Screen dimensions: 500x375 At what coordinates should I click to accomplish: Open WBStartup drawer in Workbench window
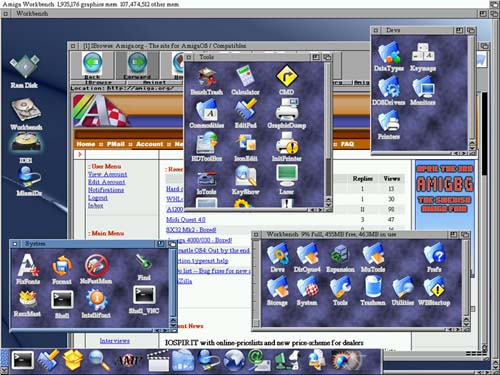click(x=434, y=292)
